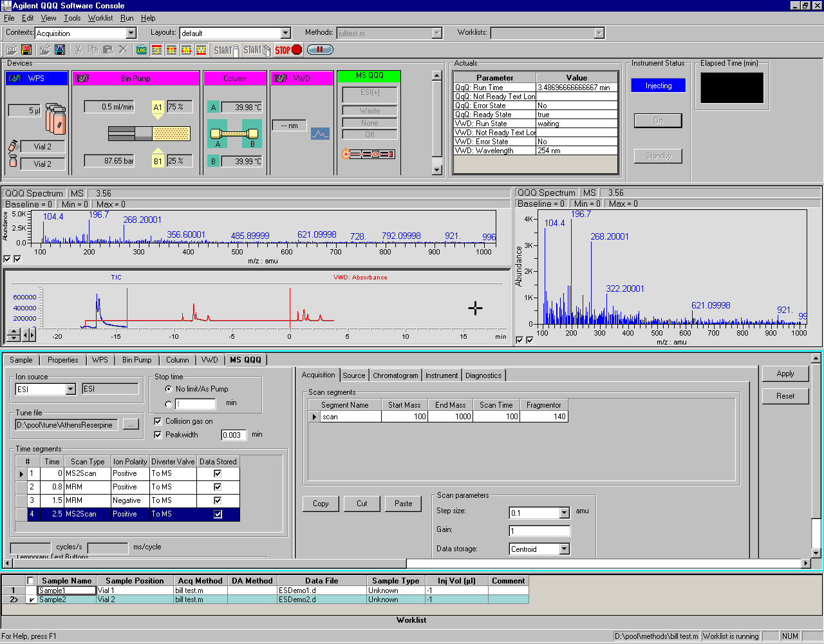Viewport: 824px width, 644px height.
Task: Click the START single sample icon
Action: (227, 50)
